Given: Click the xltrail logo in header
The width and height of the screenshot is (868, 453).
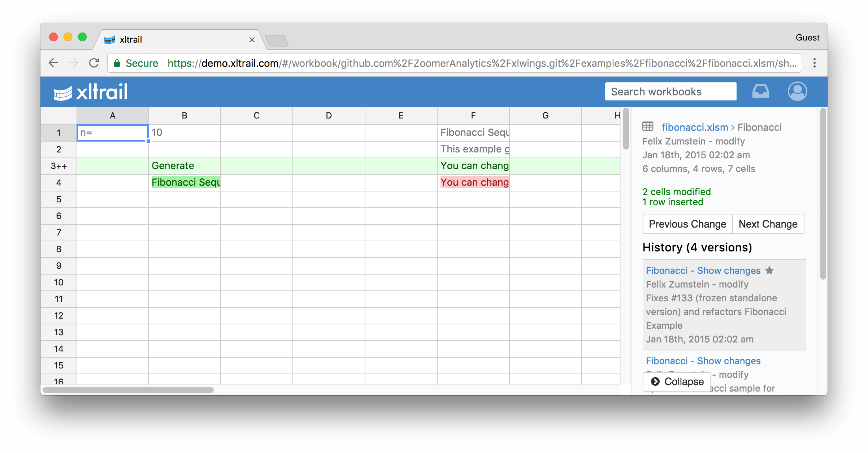Looking at the screenshot, I should pos(91,92).
